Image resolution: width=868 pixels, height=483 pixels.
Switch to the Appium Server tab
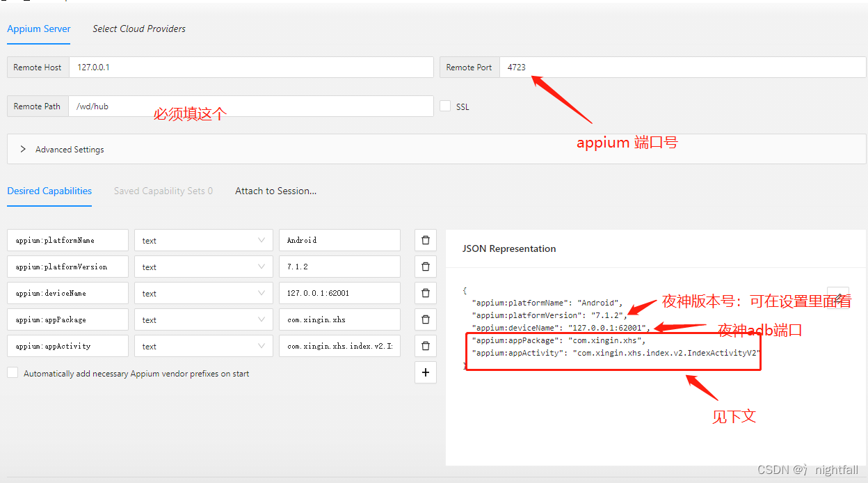click(39, 29)
